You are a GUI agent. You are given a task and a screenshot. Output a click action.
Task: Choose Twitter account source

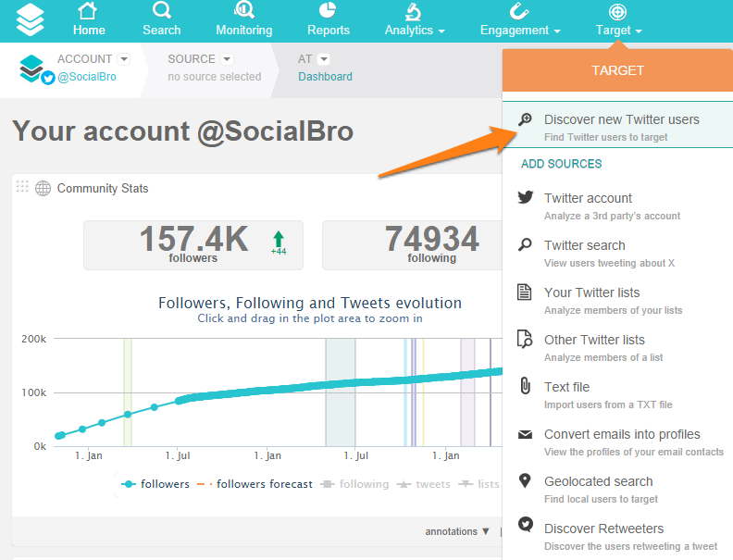pyautogui.click(x=617, y=205)
